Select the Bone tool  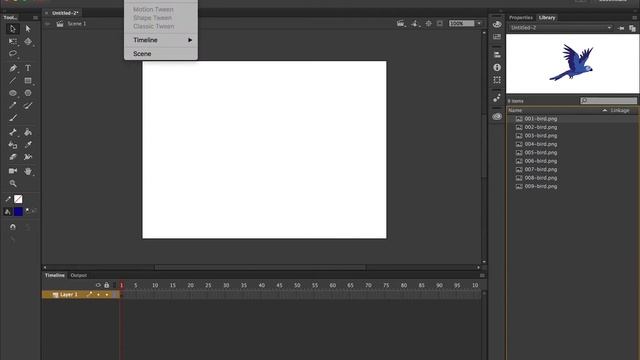click(13, 132)
